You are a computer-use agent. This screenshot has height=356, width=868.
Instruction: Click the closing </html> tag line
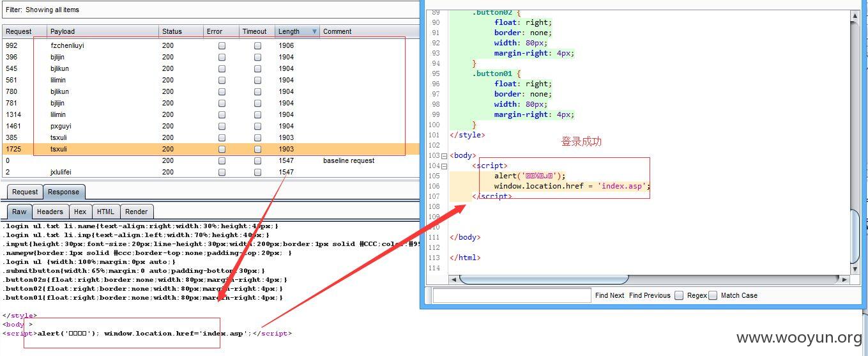465,258
